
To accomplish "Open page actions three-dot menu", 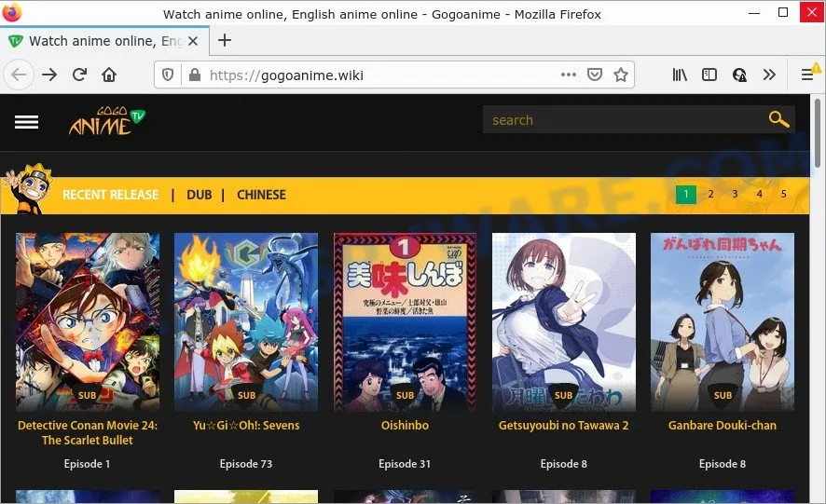I will pyautogui.click(x=569, y=75).
